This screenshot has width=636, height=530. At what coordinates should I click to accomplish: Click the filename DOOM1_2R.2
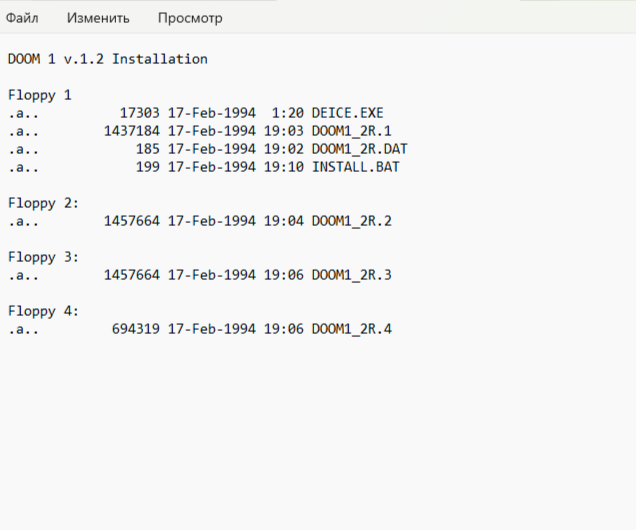pyautogui.click(x=352, y=221)
